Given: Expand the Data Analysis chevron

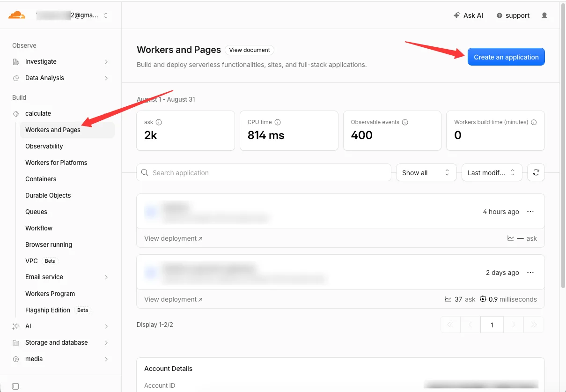Looking at the screenshot, I should [x=107, y=78].
